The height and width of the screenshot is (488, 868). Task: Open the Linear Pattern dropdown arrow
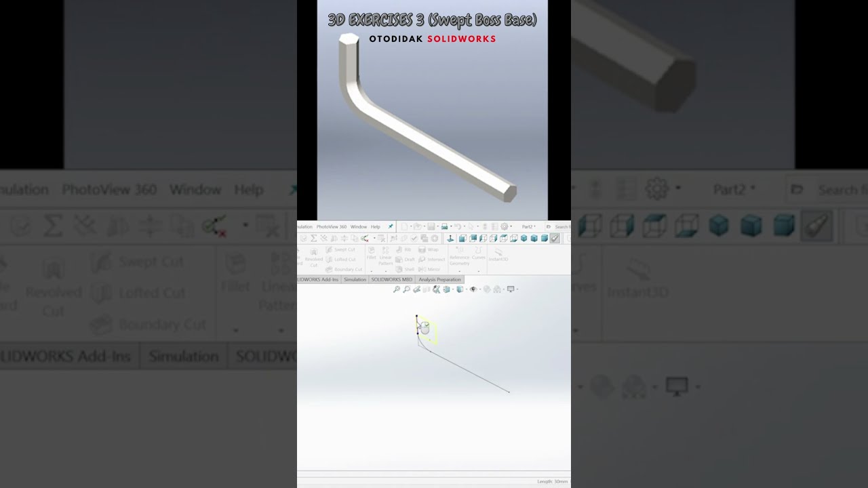click(386, 272)
